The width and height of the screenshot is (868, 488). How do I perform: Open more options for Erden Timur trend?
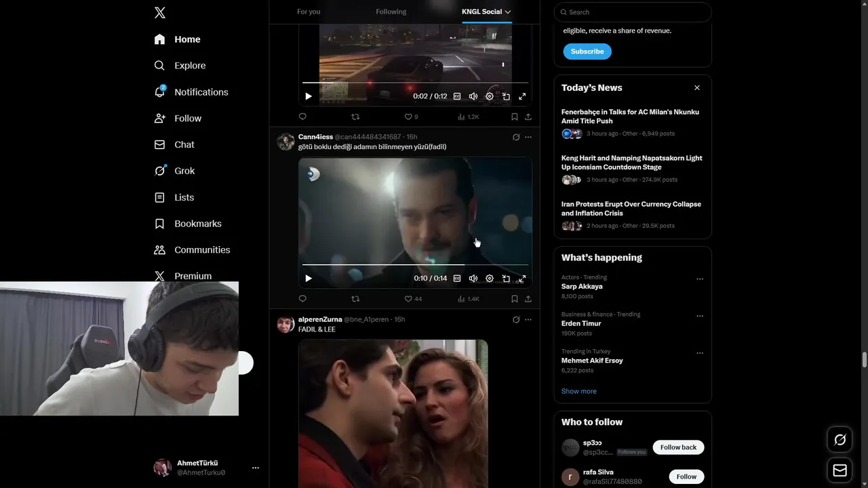[x=700, y=317]
